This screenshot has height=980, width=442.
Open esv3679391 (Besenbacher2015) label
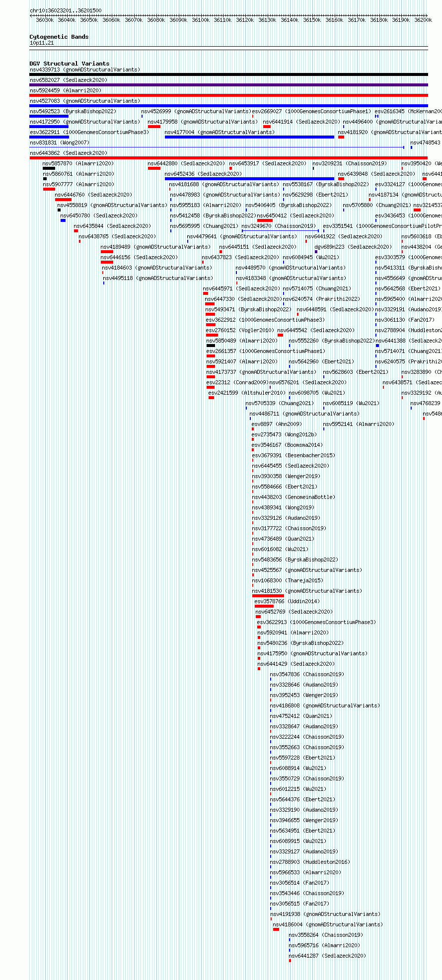click(294, 455)
